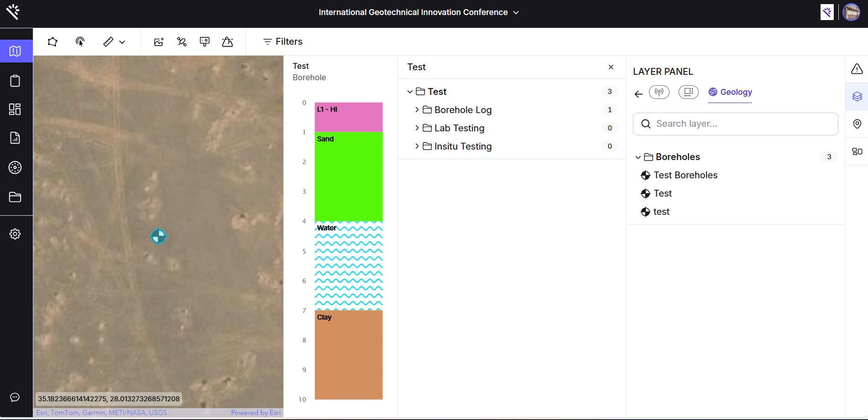Open the clipboard icon in sidebar
Viewport: 868px width, 420px height.
15,81
